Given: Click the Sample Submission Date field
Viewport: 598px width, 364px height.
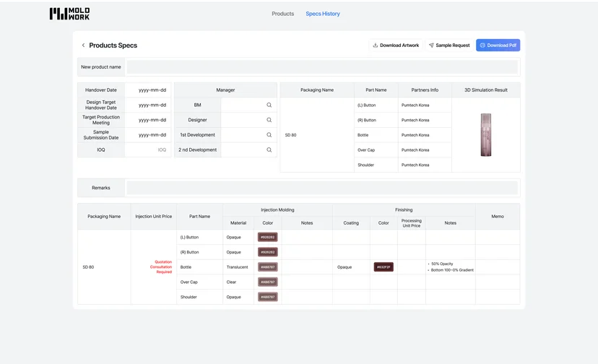Looking at the screenshot, I should point(148,134).
